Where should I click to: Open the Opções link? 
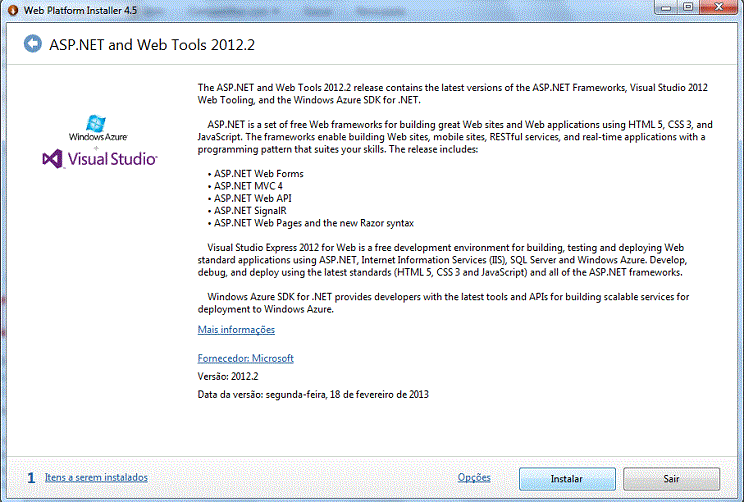(474, 477)
